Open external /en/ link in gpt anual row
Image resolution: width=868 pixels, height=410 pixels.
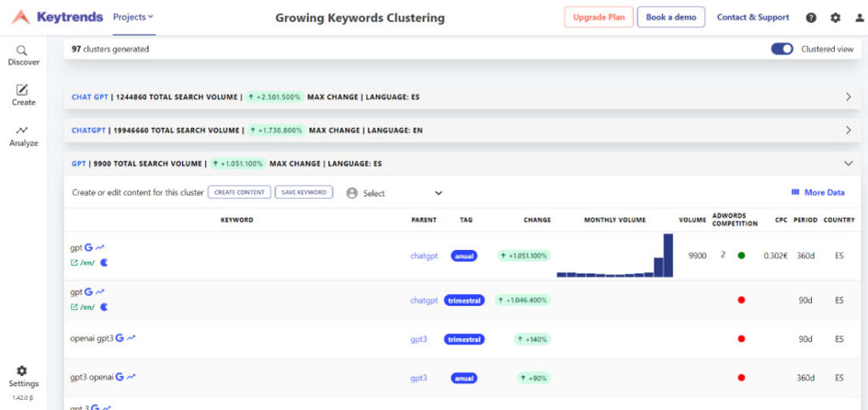[x=82, y=263]
